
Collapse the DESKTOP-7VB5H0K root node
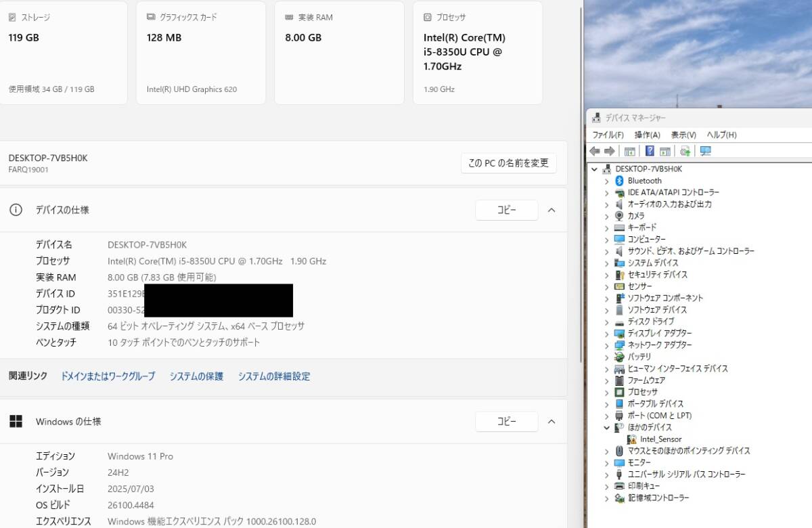click(x=595, y=169)
